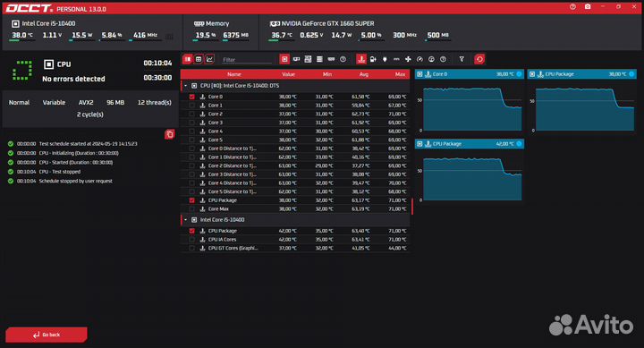The height and width of the screenshot is (348, 644).
Task: Click the blue circle on the 42,00 °C graph
Action: 519,144
